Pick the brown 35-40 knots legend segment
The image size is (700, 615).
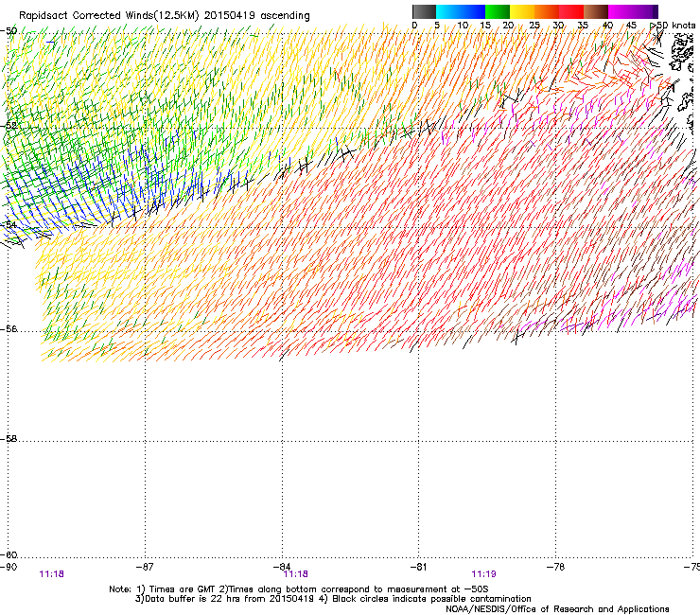pyautogui.click(x=596, y=11)
